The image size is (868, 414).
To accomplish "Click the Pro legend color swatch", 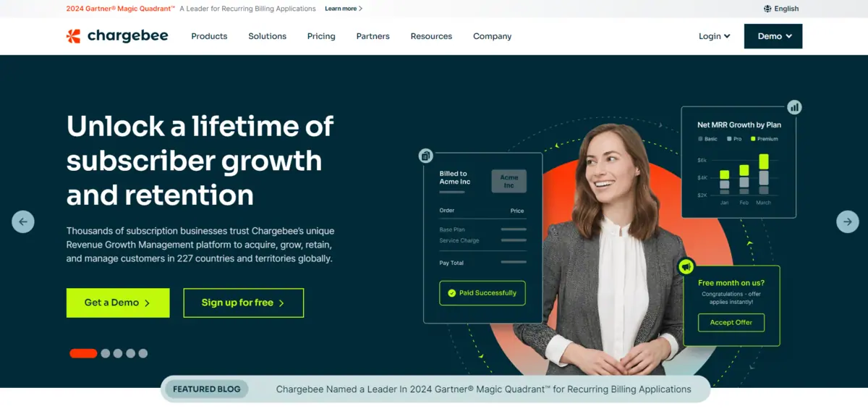I will (729, 138).
